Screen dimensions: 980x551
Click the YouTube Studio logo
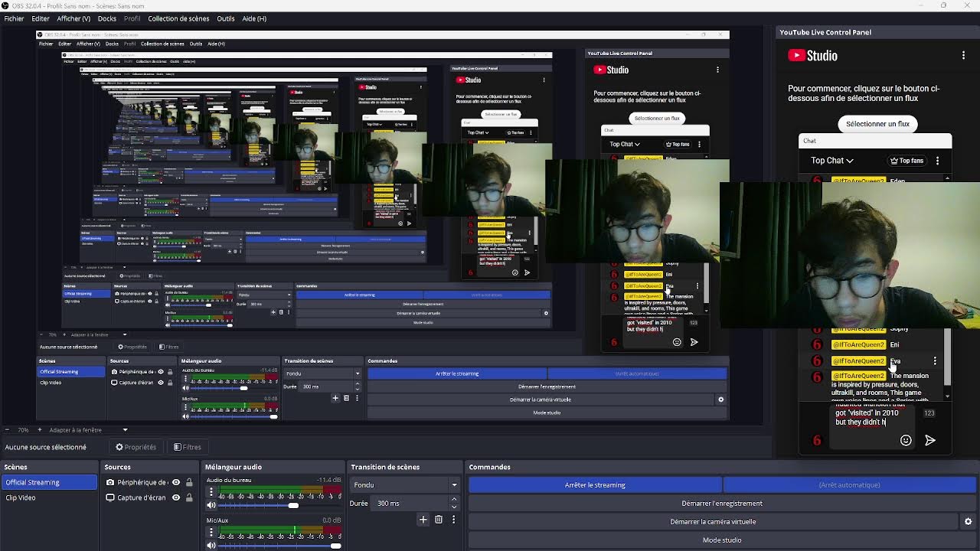pos(813,56)
